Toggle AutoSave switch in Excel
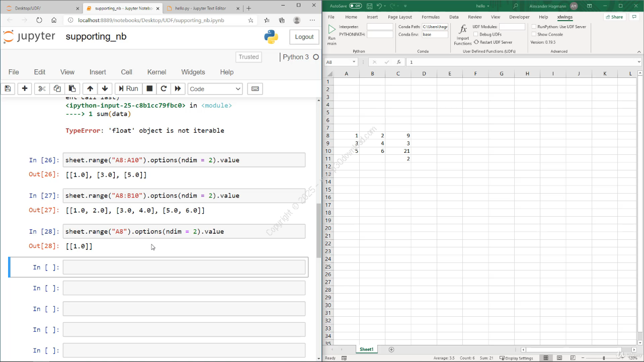644x362 pixels. (355, 6)
